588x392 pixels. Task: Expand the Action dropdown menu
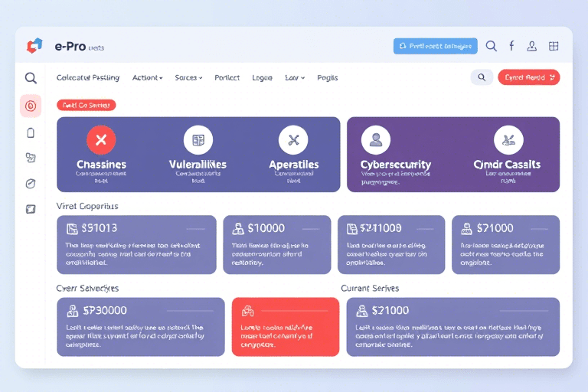click(147, 77)
